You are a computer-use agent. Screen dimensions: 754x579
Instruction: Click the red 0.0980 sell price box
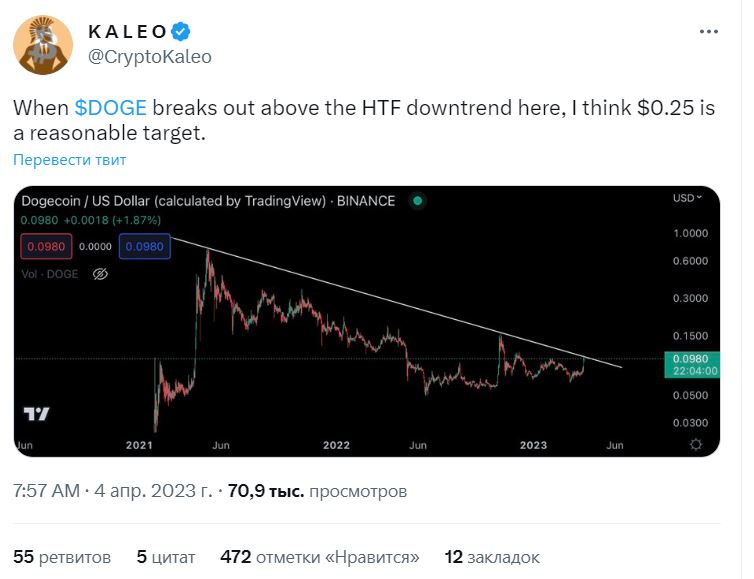coord(46,244)
